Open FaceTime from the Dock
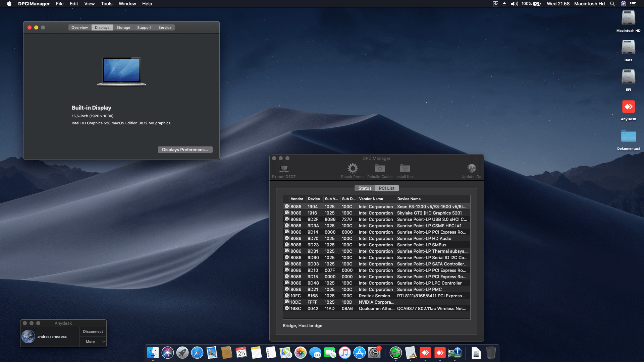This screenshot has height=362, width=644. pos(330,353)
